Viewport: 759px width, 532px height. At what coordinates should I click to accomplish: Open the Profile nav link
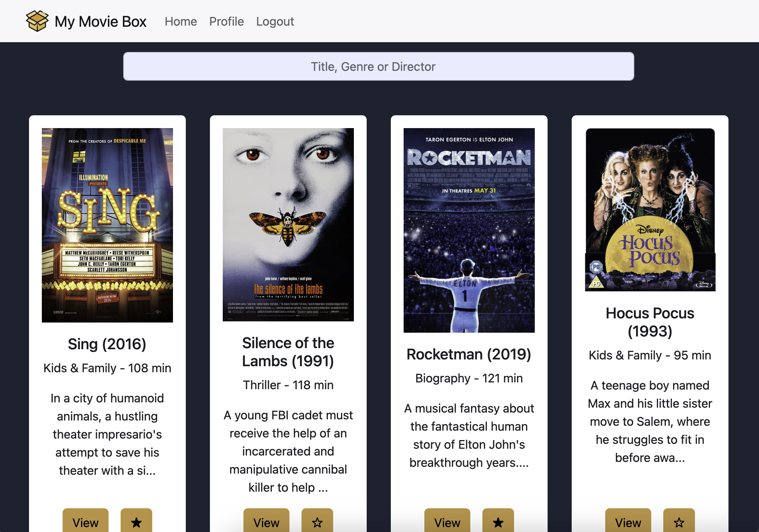226,21
